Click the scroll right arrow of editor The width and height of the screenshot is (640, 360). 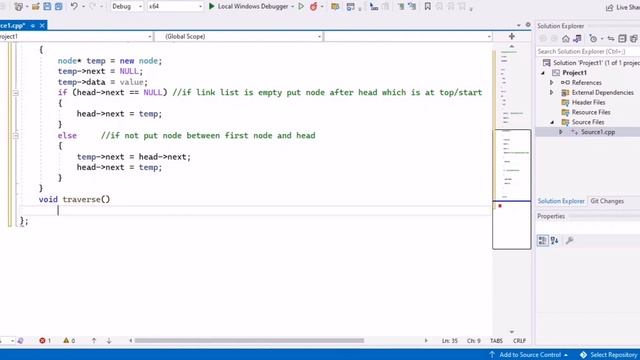(426, 340)
